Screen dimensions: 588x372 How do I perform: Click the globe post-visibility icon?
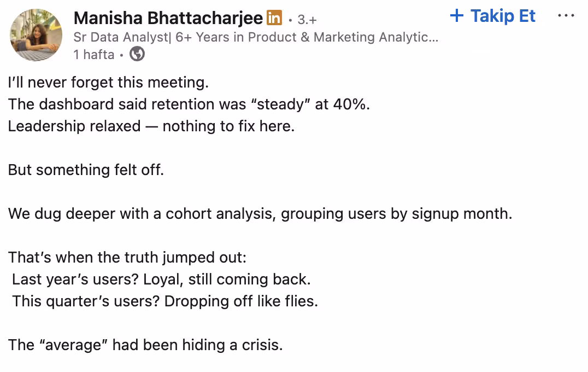click(x=136, y=55)
